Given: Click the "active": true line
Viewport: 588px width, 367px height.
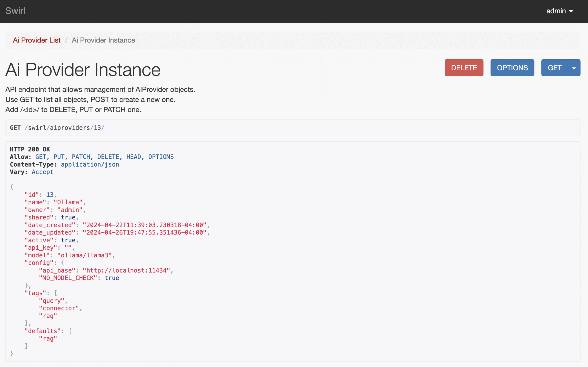Looking at the screenshot, I should (51, 240).
